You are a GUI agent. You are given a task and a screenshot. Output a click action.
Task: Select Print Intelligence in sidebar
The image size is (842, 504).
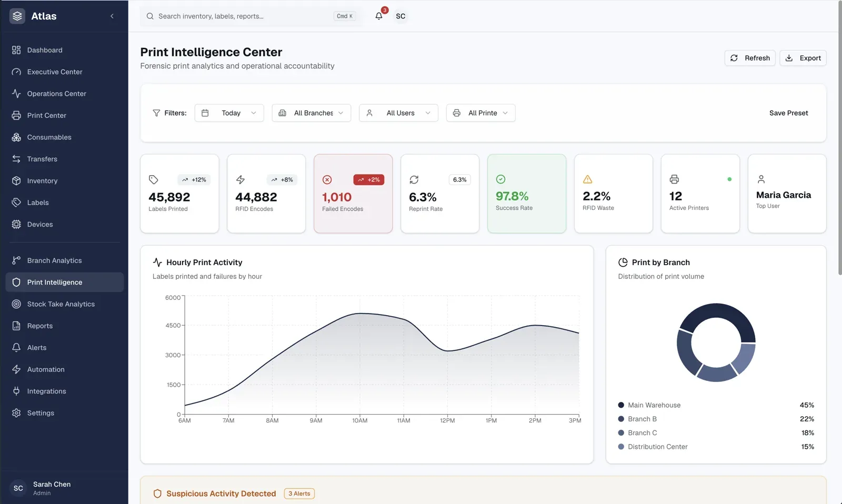(65, 283)
